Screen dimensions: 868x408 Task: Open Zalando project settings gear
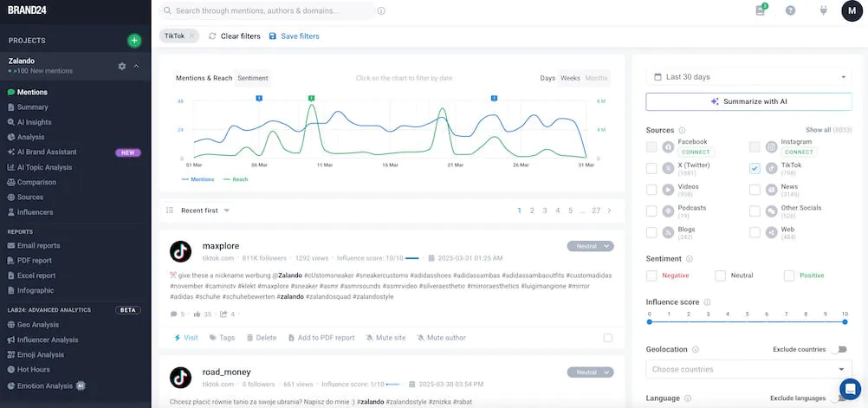[x=122, y=67]
